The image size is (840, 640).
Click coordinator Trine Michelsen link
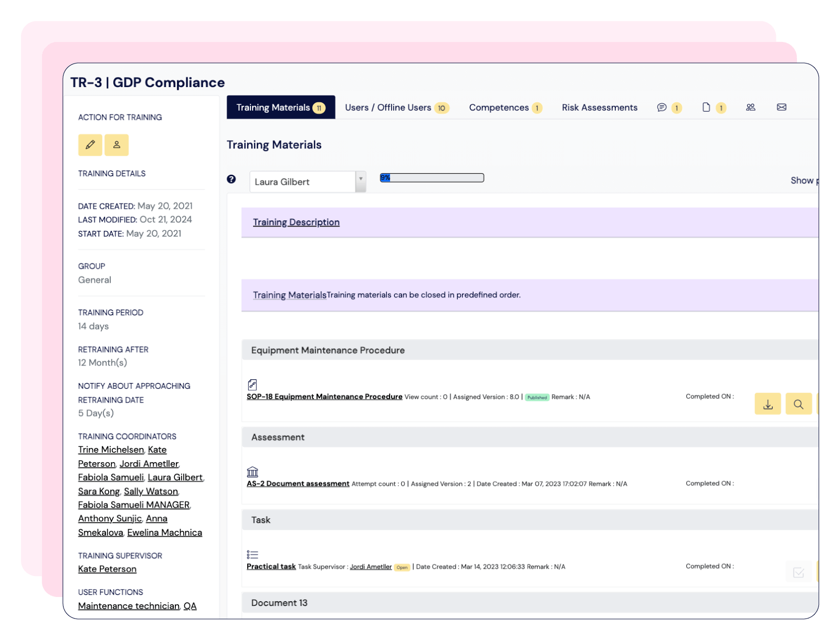tap(111, 450)
